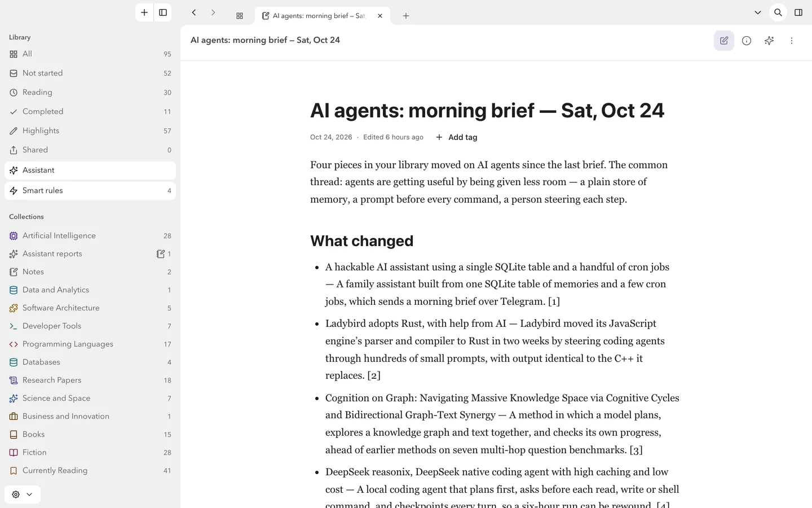Toggle the left sidebar panel icon

click(163, 12)
